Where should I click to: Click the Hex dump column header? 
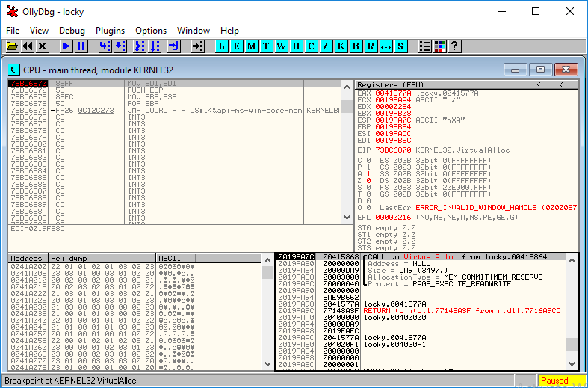point(102,258)
